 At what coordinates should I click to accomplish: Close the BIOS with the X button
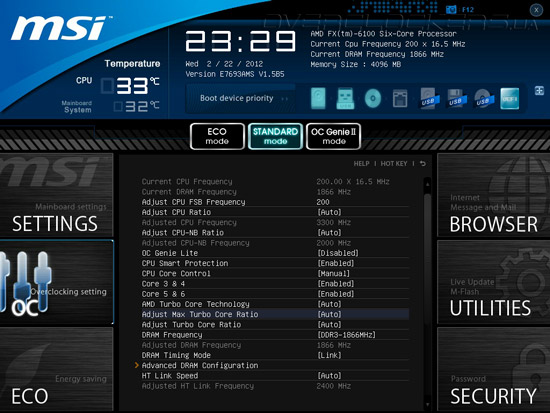click(536, 10)
